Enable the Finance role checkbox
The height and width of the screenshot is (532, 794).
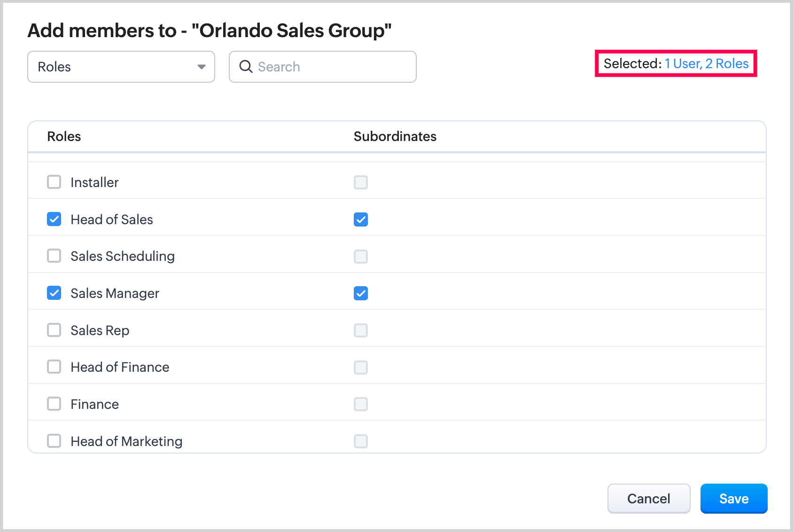coord(54,404)
